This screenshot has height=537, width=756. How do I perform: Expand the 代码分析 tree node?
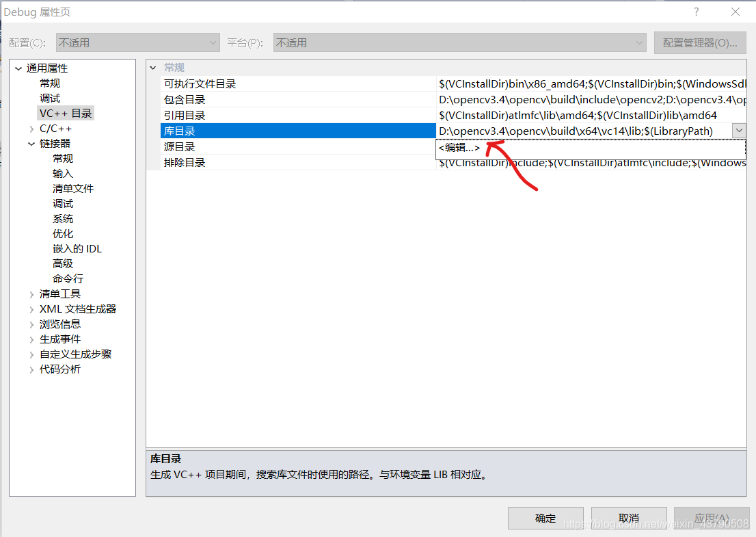[x=31, y=369]
